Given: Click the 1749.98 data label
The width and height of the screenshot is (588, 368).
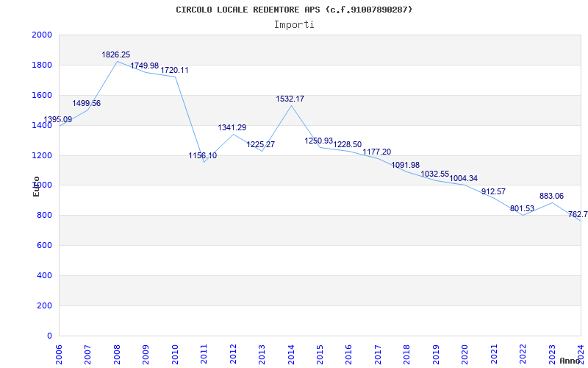Looking at the screenshot, I should tap(144, 66).
